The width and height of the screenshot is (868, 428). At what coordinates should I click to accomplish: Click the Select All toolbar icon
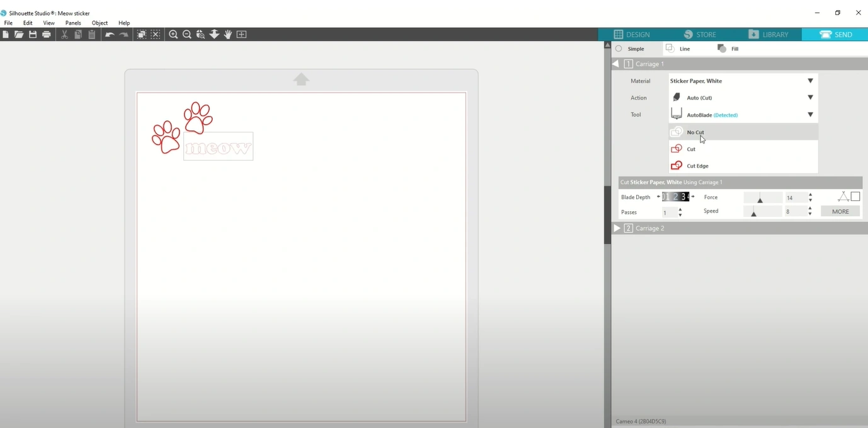[x=142, y=35]
